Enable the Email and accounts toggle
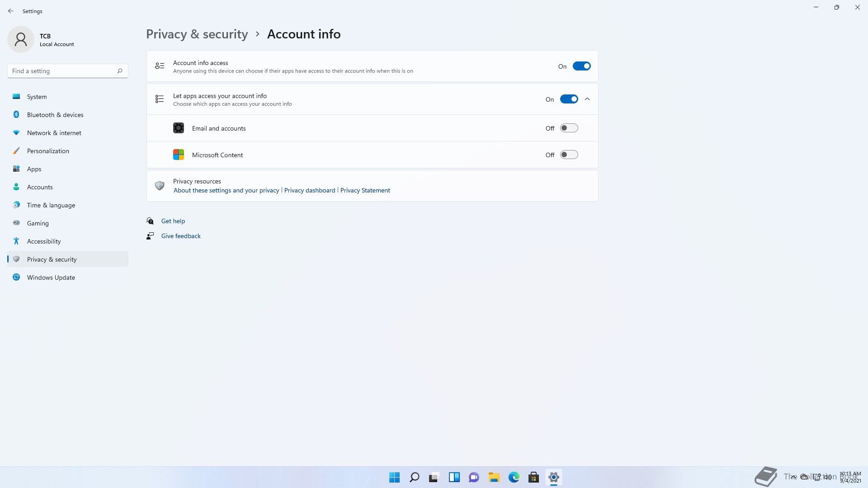Screen dimensions: 868x488 (569, 128)
